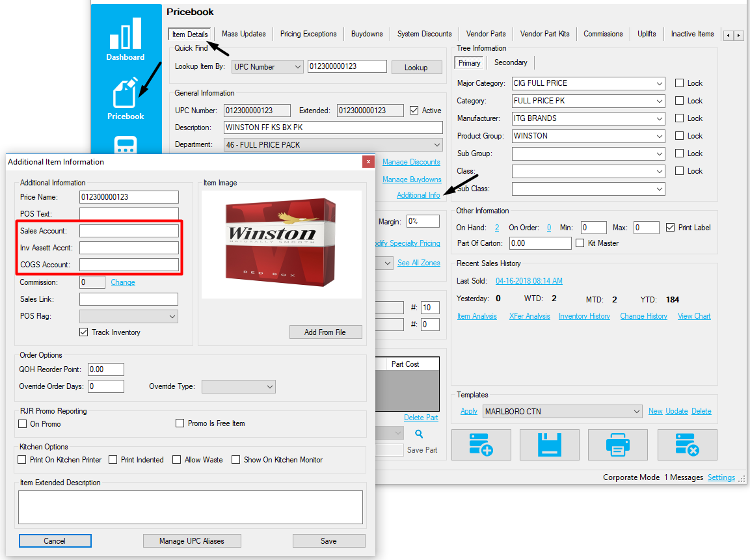Image resolution: width=750 pixels, height=560 pixels.
Task: Click the Manage Discounts link
Action: pos(411,162)
